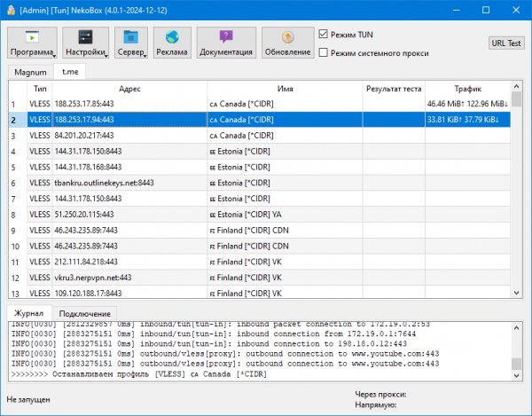The height and width of the screenshot is (416, 532).
Task: Click the Реклама globe button
Action: 172,43
